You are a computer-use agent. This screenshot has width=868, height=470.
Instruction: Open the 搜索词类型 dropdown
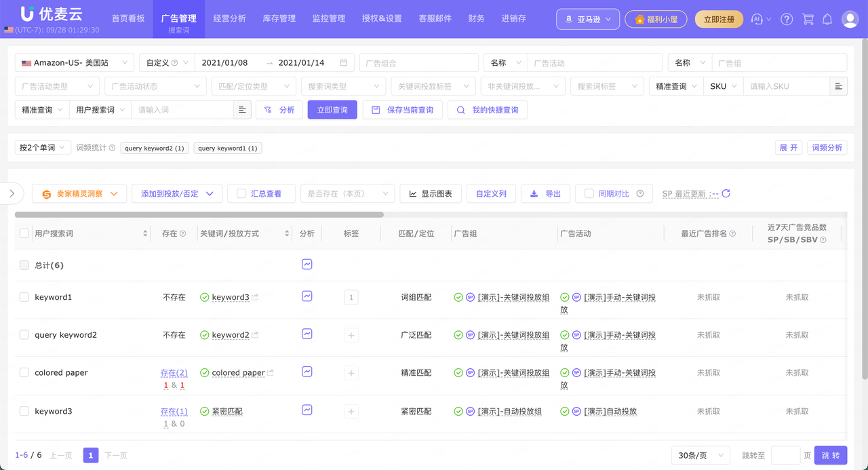343,86
